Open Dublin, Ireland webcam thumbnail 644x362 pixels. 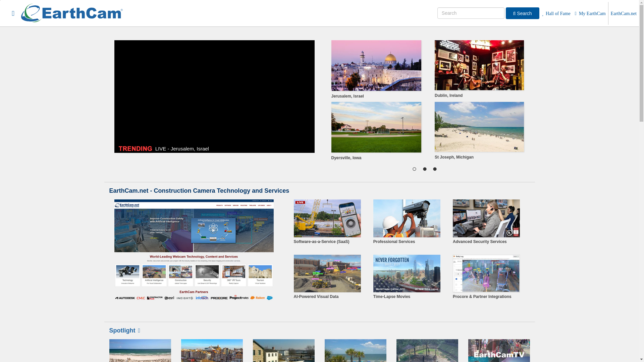pos(479,65)
